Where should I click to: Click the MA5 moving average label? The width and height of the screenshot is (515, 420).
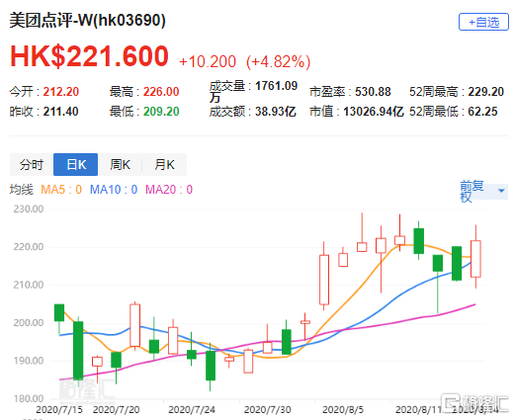click(x=61, y=190)
